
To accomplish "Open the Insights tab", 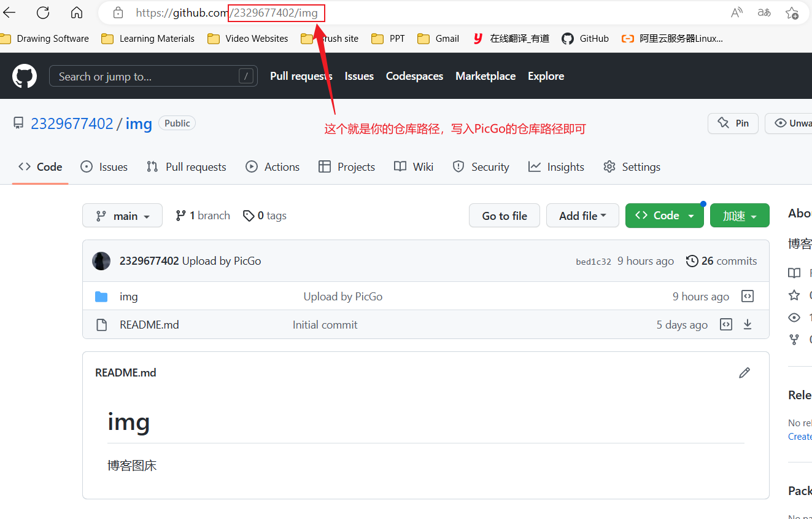I will coord(556,167).
